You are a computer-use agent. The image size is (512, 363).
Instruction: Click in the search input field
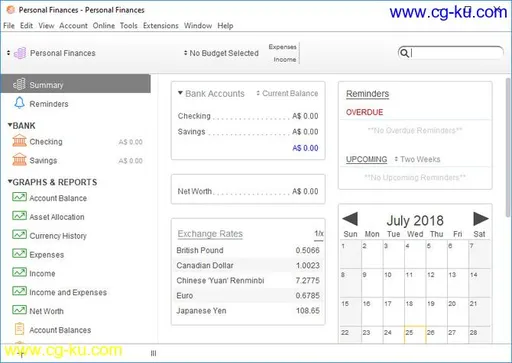(x=456, y=53)
